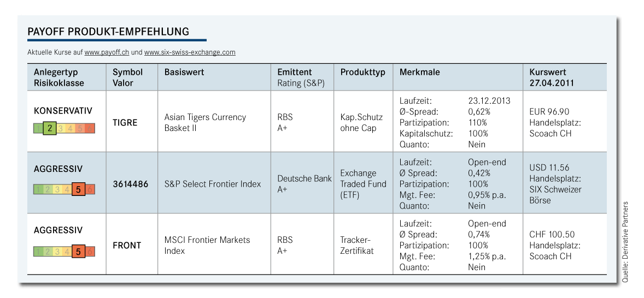
Task: Select S&P Select Frontier Index cell
Action: tap(213, 184)
